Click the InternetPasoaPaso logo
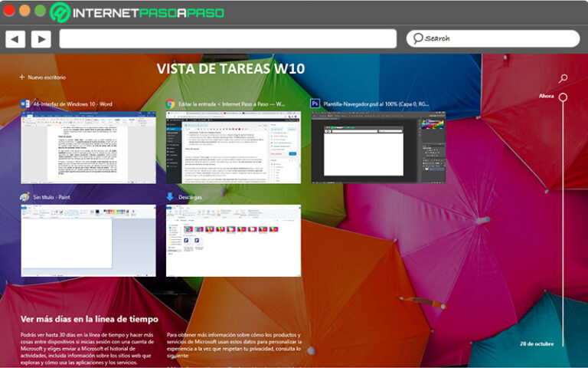 [138, 12]
